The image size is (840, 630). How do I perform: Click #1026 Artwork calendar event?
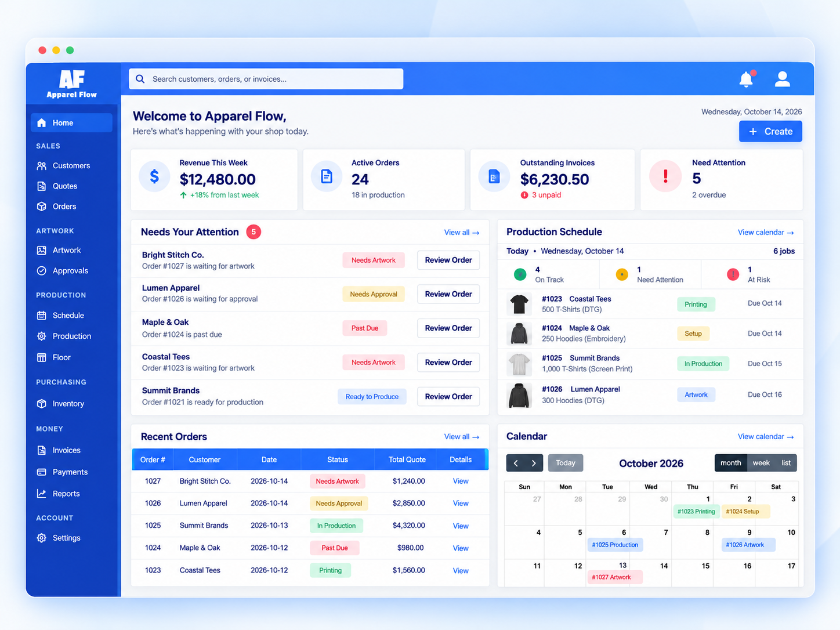point(749,545)
